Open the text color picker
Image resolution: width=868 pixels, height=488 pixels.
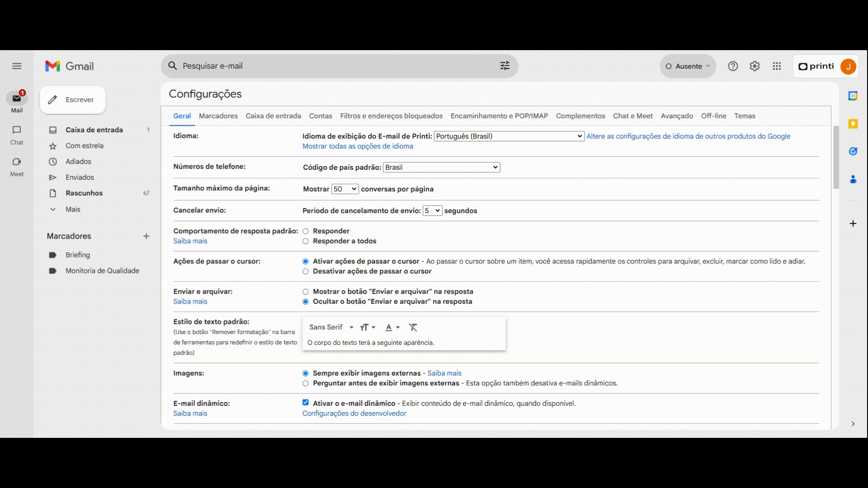pyautogui.click(x=392, y=327)
